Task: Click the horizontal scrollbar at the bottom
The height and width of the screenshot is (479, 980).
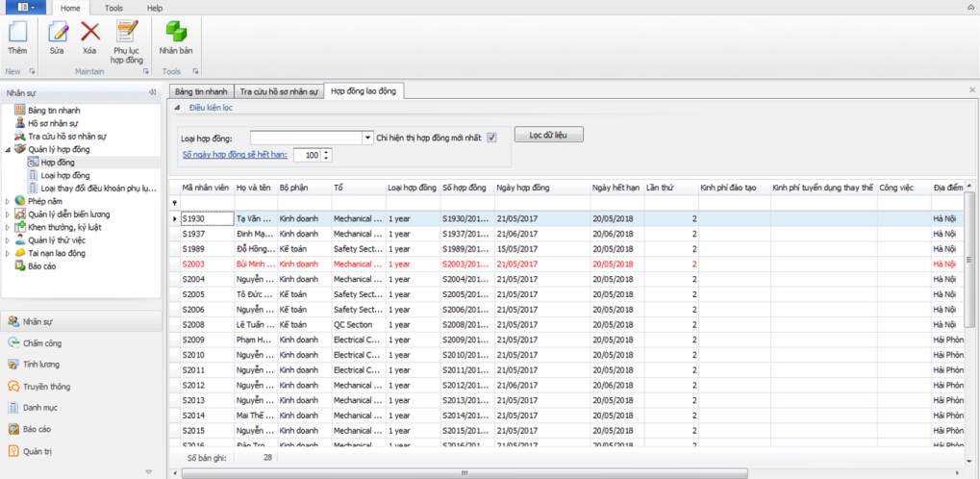Action: click(x=464, y=472)
